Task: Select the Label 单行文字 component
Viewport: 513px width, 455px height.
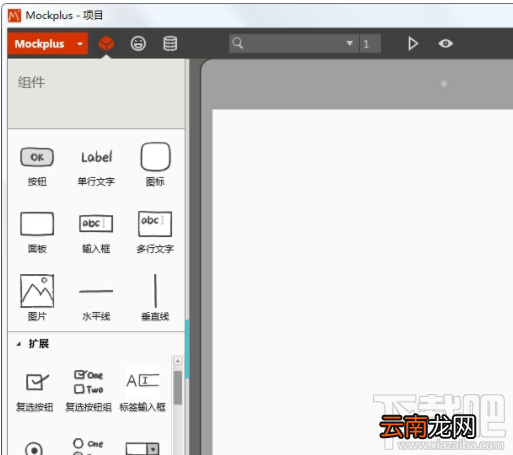Action: [96, 167]
